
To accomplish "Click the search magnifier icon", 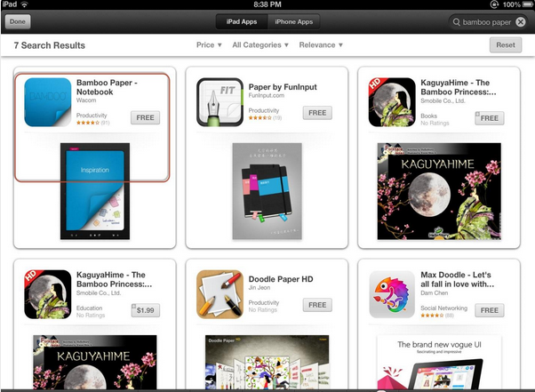I will tap(456, 22).
